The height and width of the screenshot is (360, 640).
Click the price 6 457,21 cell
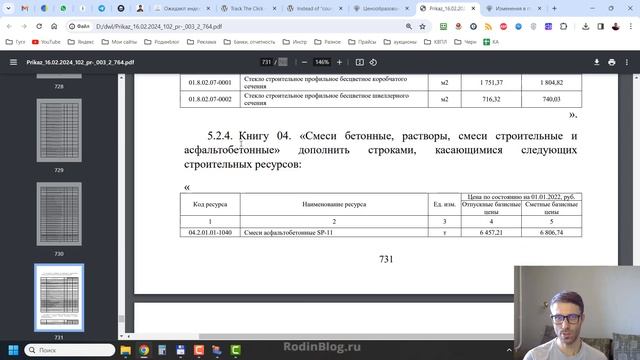(x=491, y=232)
